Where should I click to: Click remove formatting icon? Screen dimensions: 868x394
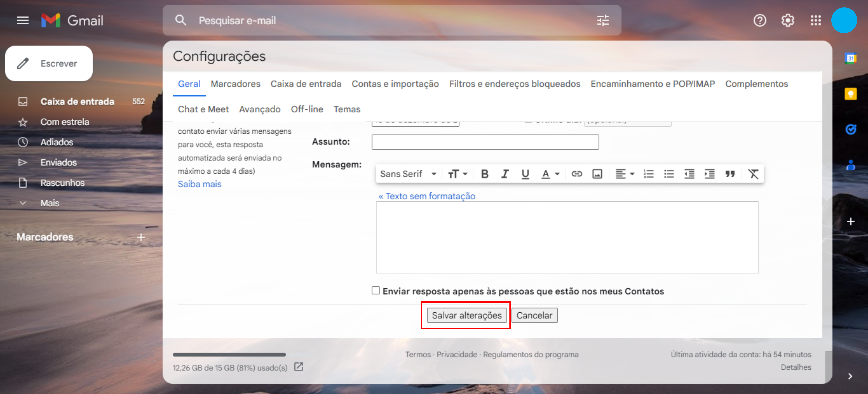pyautogui.click(x=753, y=174)
